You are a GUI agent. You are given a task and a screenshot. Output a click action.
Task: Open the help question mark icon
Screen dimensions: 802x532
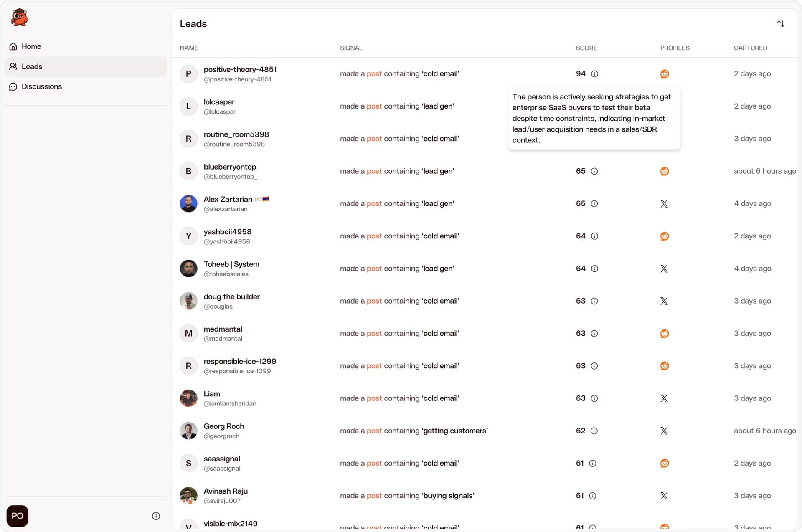tap(156, 516)
